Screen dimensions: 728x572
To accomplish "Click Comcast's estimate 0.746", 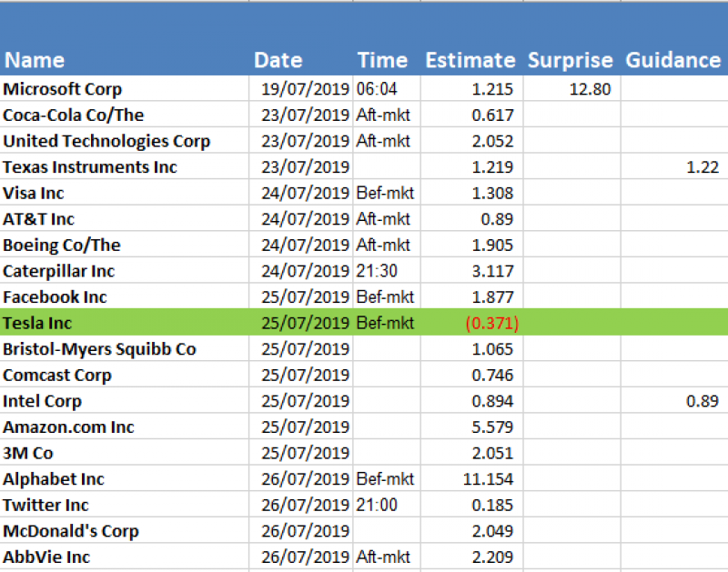I will [492, 375].
